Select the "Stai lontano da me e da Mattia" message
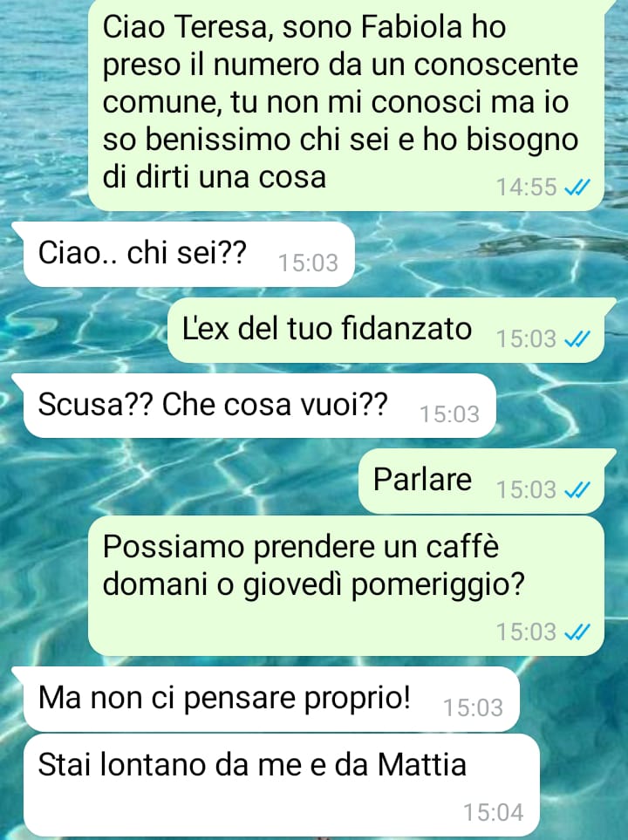628x840 pixels. [281, 785]
